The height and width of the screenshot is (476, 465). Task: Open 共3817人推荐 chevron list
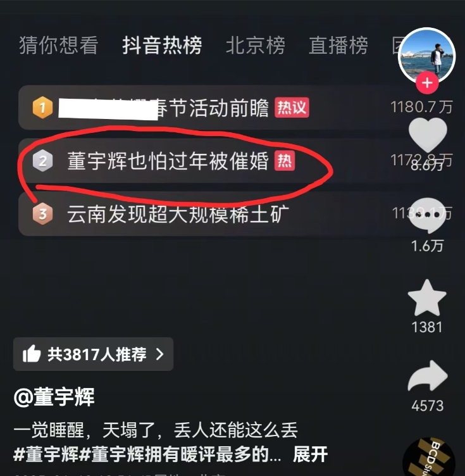(x=93, y=354)
